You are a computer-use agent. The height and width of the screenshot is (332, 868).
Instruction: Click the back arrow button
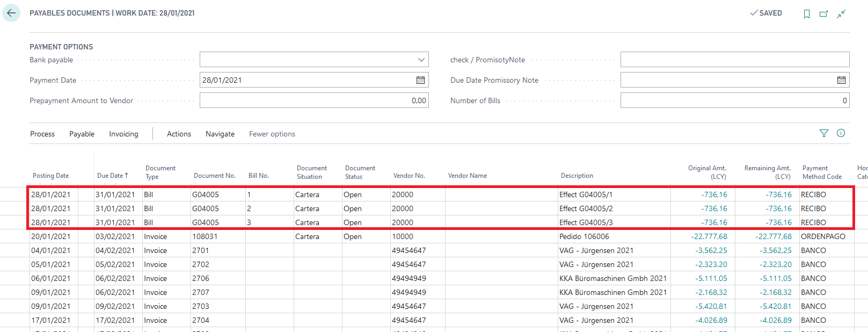click(11, 13)
